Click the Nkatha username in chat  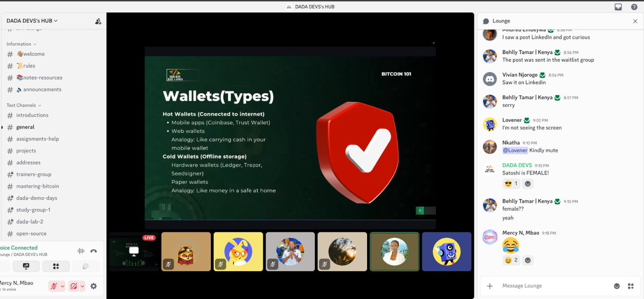pos(510,143)
